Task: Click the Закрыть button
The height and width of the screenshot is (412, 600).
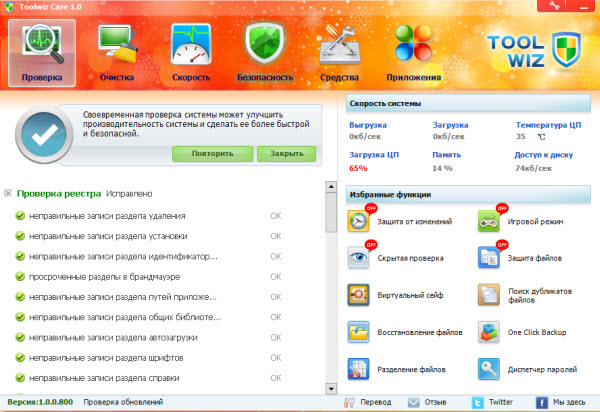Action: pyautogui.click(x=287, y=153)
